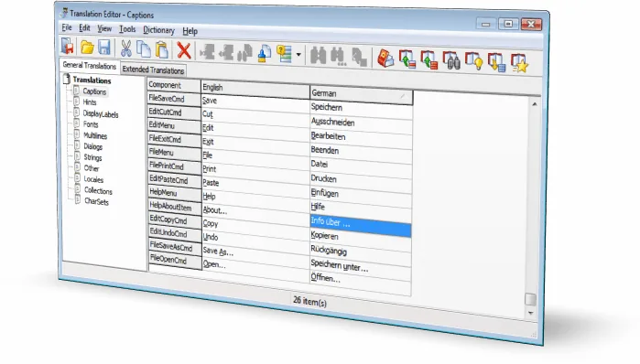The width and height of the screenshot is (640, 364).
Task: Expand the Dialogs tree node
Action: [77, 145]
